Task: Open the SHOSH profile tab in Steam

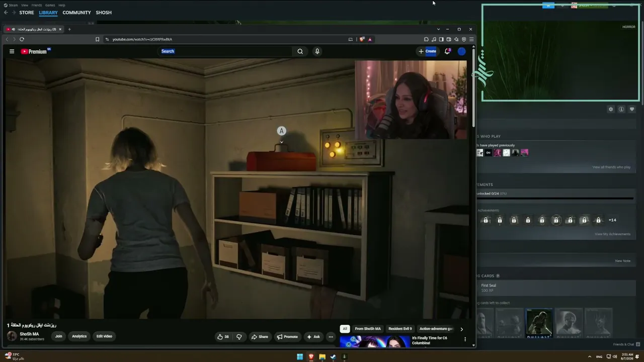Action: (104, 13)
